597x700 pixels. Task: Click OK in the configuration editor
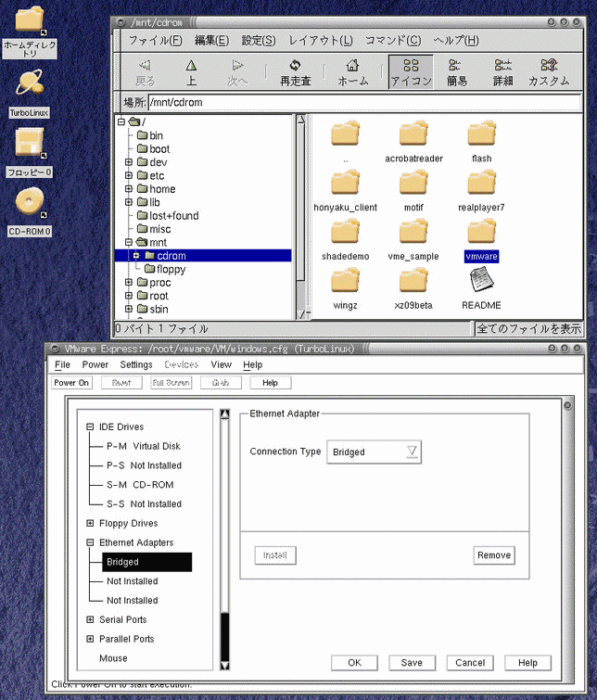pyautogui.click(x=354, y=663)
